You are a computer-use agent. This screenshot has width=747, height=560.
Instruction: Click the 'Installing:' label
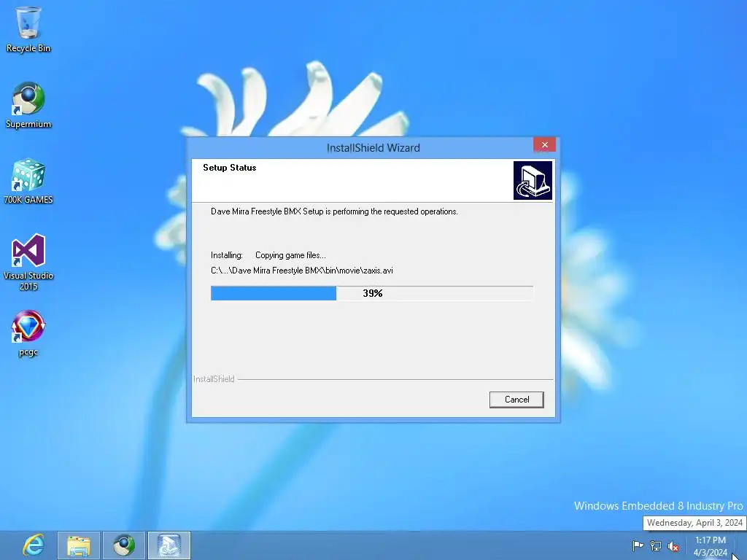pos(227,255)
